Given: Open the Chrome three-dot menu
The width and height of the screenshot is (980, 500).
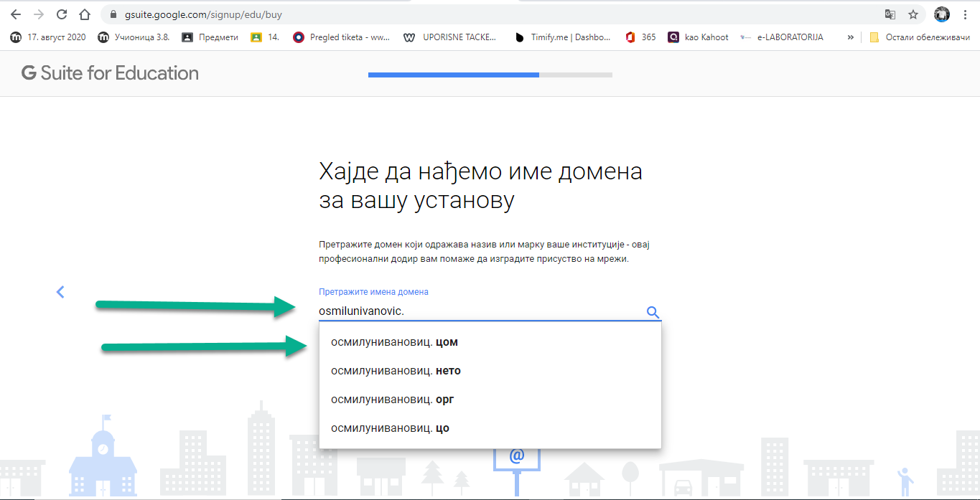Looking at the screenshot, I should pos(966,14).
